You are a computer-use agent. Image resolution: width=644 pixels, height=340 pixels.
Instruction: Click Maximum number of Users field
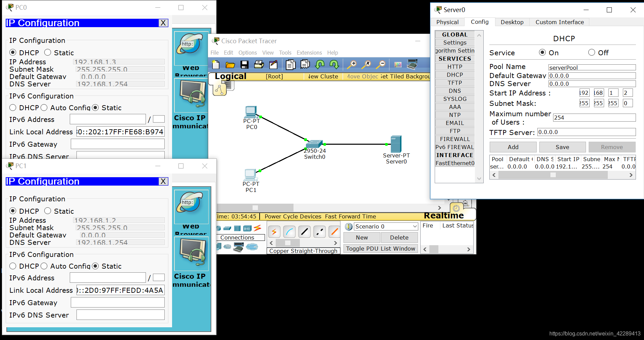(594, 118)
